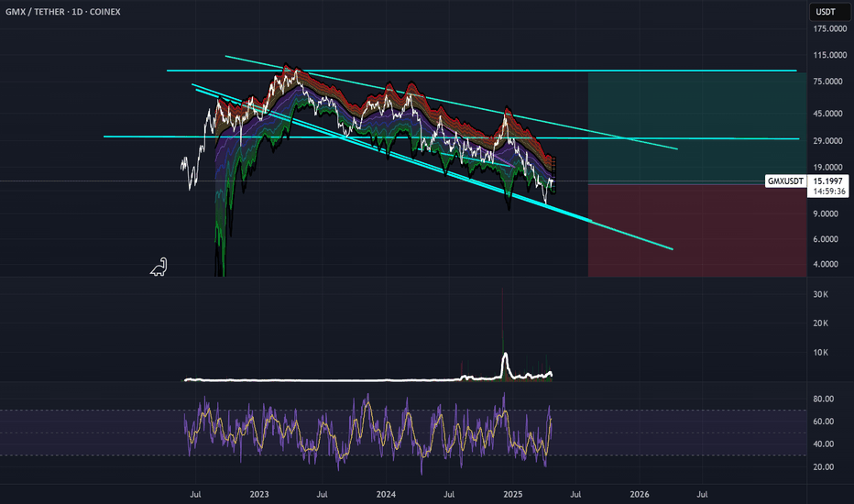Image resolution: width=854 pixels, height=504 pixels.
Task: Click the 2025 label on time axis
Action: tap(512, 494)
